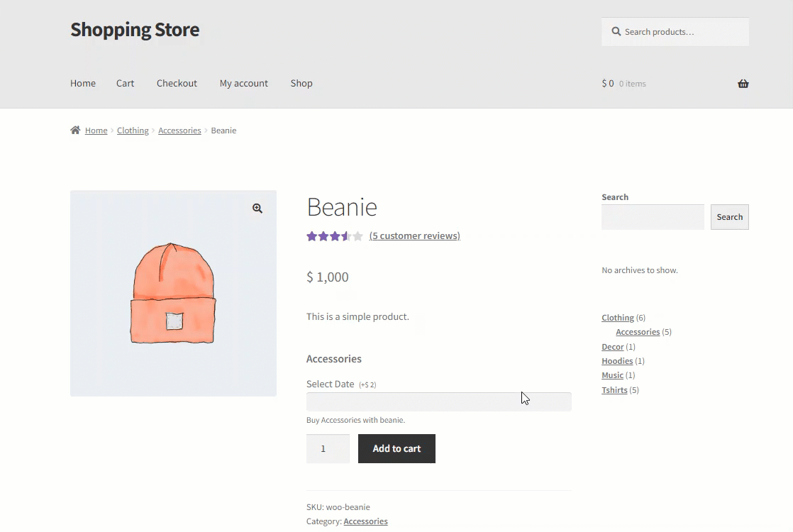Open Accessories subcategory in sidebar

click(638, 332)
